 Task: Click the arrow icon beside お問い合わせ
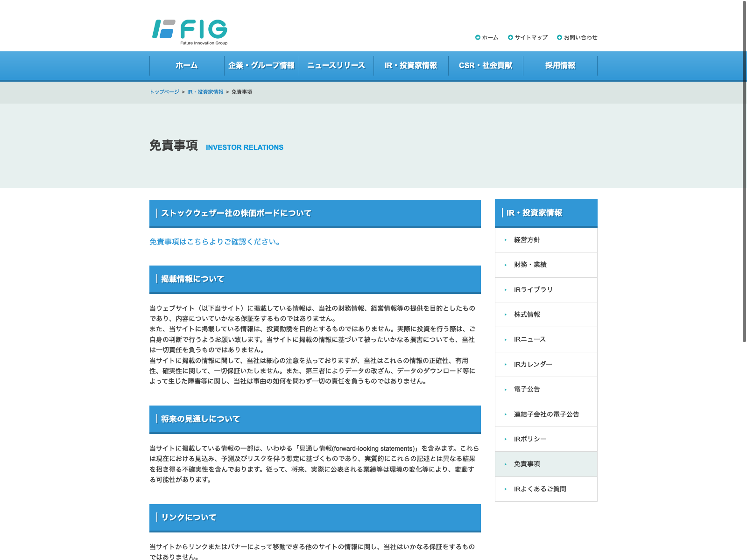(x=559, y=37)
